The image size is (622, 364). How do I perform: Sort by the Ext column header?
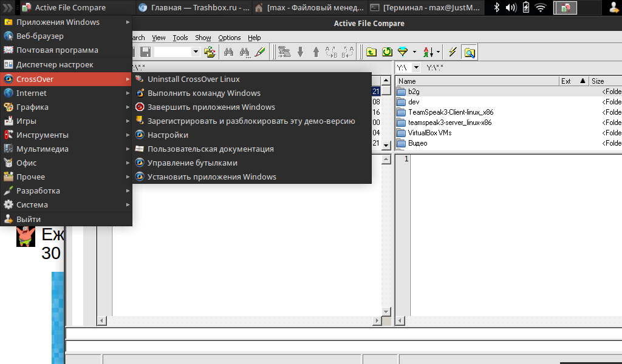click(x=573, y=81)
